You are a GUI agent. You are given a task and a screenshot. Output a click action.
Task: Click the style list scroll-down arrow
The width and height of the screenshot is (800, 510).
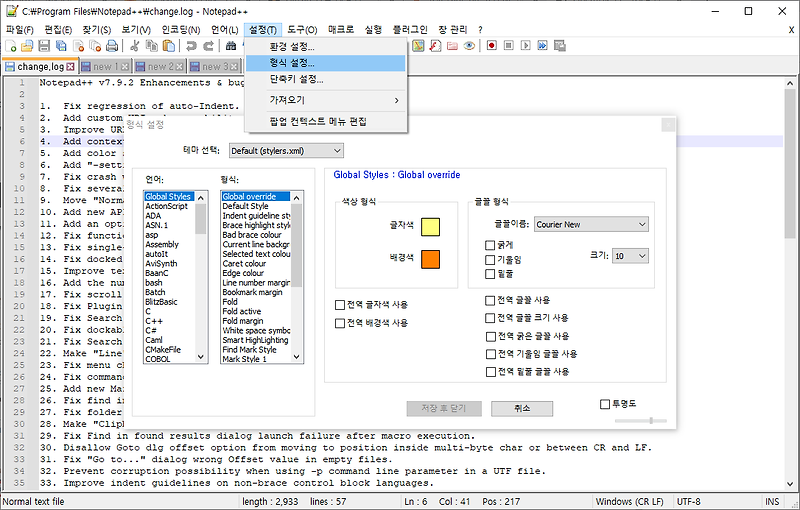point(296,357)
